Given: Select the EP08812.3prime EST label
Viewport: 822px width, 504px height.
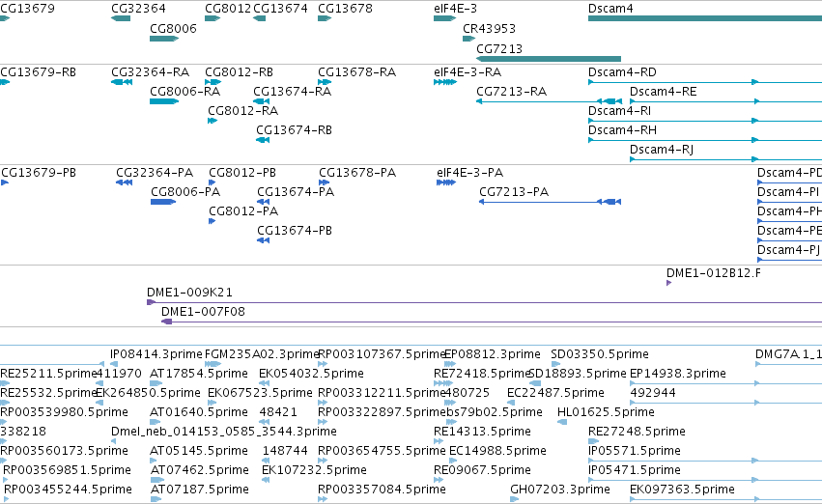Looking at the screenshot, I should click(493, 354).
